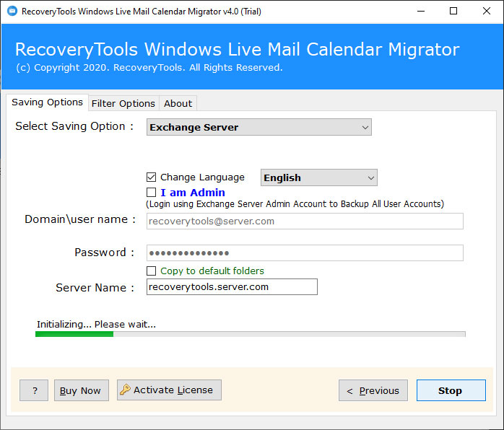Image resolution: width=504 pixels, height=430 pixels.
Task: Click the RecoveryTools app icon in title bar
Action: (x=12, y=12)
